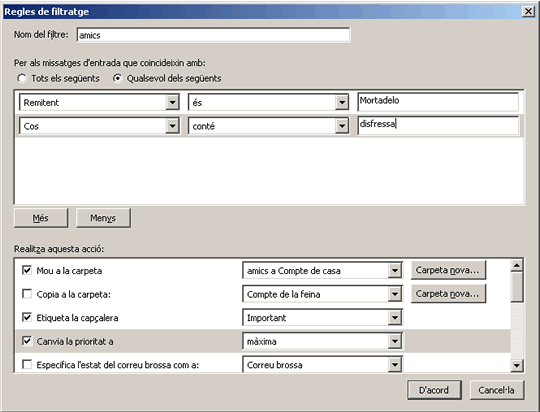Enable the 'Copia a la carpeta' checkbox
The height and width of the screenshot is (412, 540).
pyautogui.click(x=27, y=294)
